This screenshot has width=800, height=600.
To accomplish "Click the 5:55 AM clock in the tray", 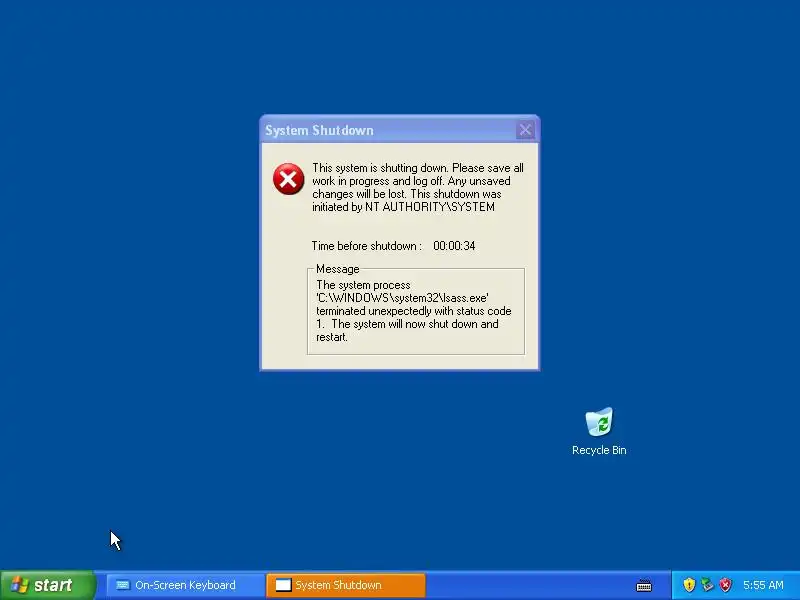I will point(763,585).
